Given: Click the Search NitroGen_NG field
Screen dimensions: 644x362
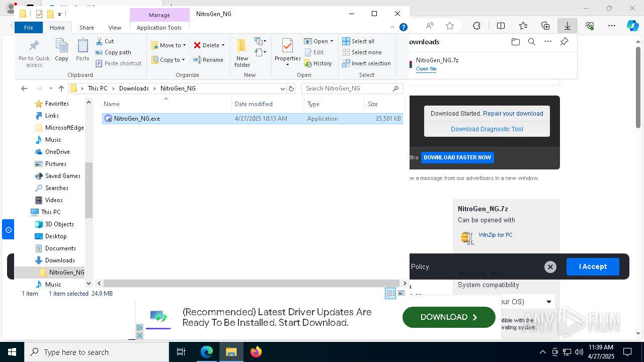Looking at the screenshot, I should pyautogui.click(x=352, y=88).
